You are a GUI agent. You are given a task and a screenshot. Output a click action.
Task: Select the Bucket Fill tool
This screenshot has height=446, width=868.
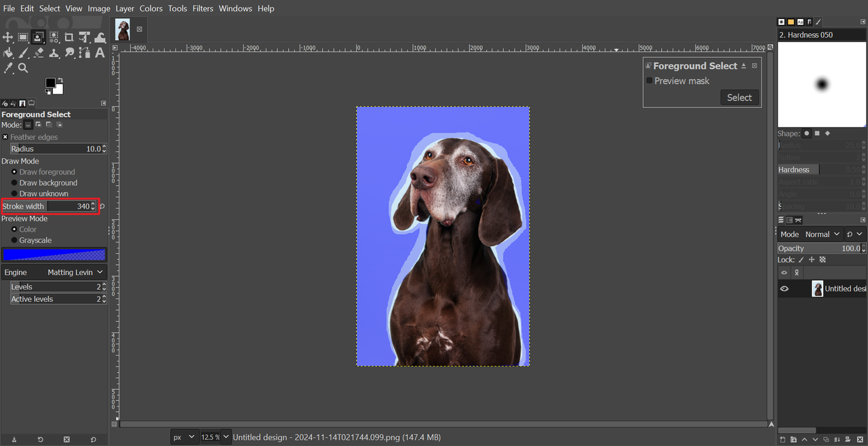pyautogui.click(x=7, y=53)
